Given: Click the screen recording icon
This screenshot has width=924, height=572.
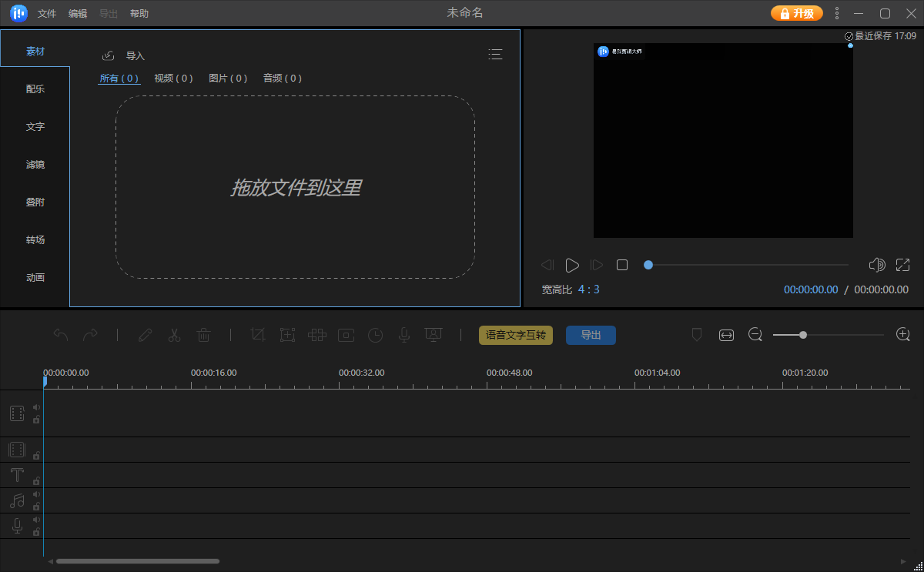Looking at the screenshot, I should pyautogui.click(x=434, y=335).
